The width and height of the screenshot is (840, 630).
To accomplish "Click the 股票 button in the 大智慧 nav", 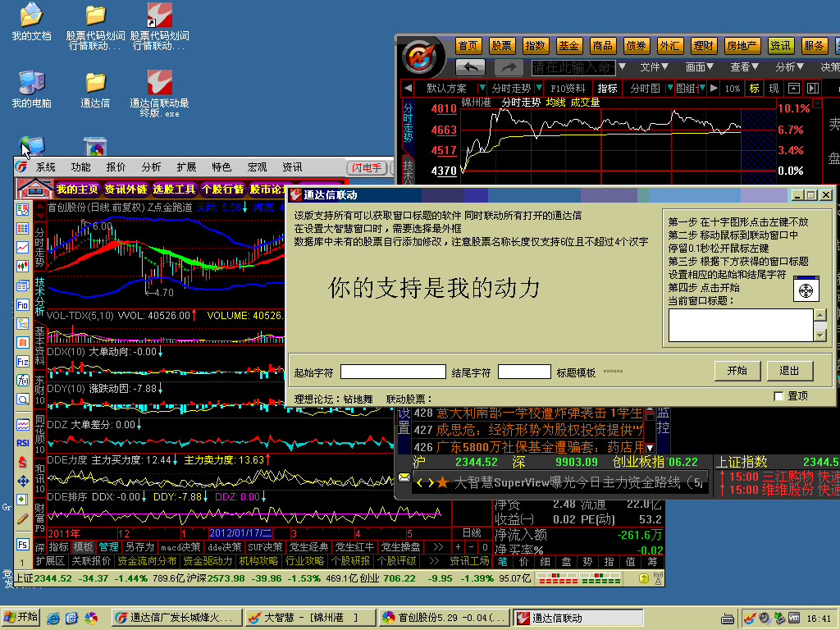I will coord(501,46).
